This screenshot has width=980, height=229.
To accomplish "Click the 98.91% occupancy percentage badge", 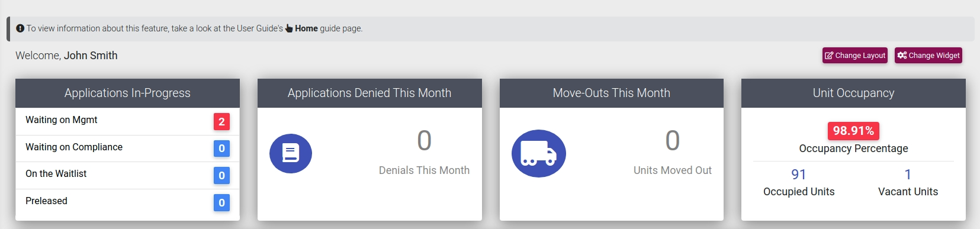I will (x=853, y=131).
